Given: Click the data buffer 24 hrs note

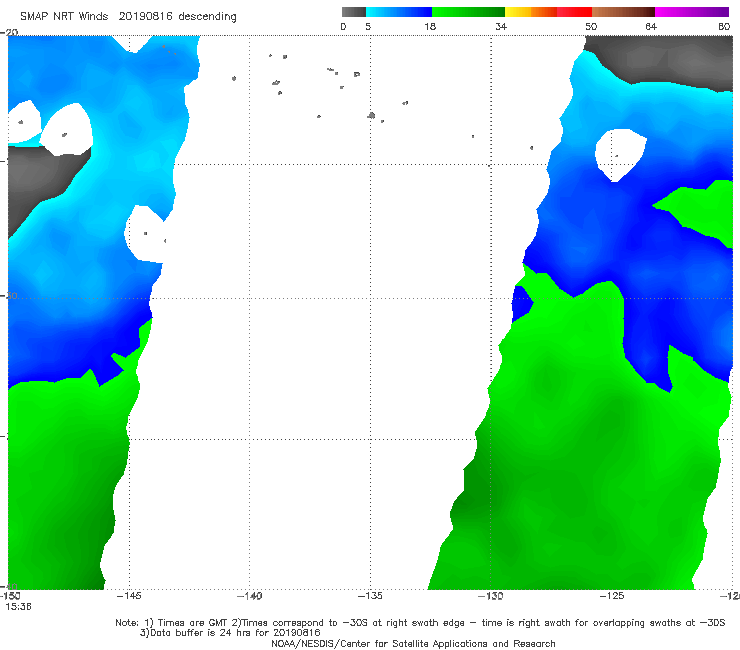Looking at the screenshot, I should [230, 633].
